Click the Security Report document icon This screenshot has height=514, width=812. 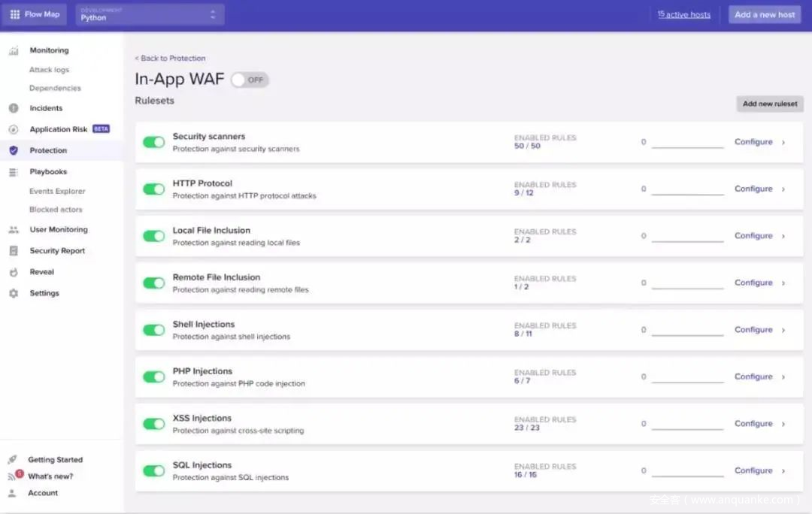click(x=14, y=251)
